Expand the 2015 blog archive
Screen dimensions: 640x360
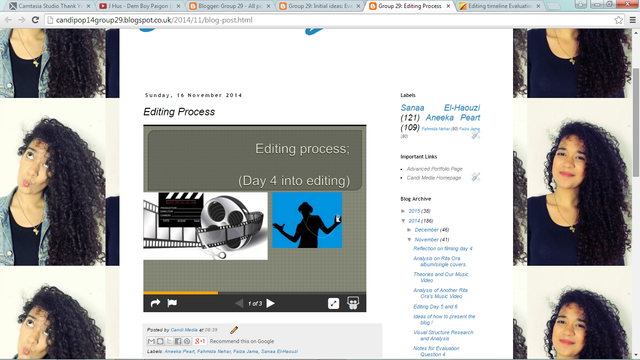tap(403, 211)
